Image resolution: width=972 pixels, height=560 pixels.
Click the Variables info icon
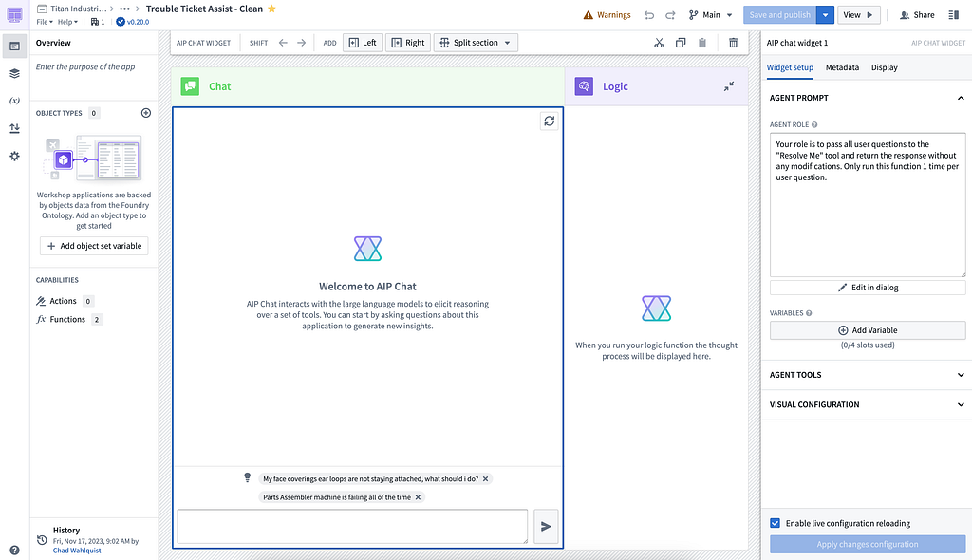809,313
